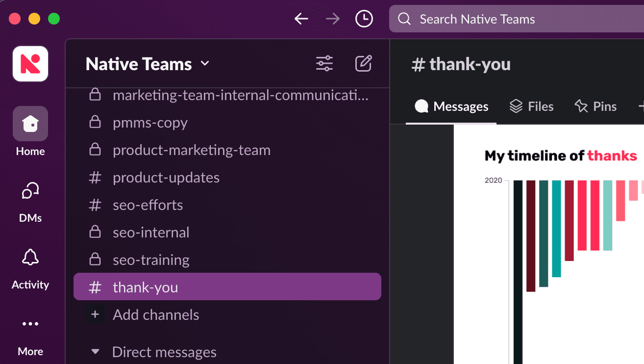Open the pmms-copy channel
Screen dimensions: 644x364
[227, 123]
